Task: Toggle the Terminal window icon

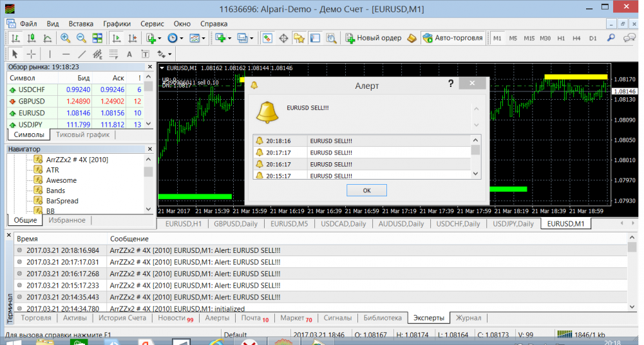Action: (x=315, y=38)
